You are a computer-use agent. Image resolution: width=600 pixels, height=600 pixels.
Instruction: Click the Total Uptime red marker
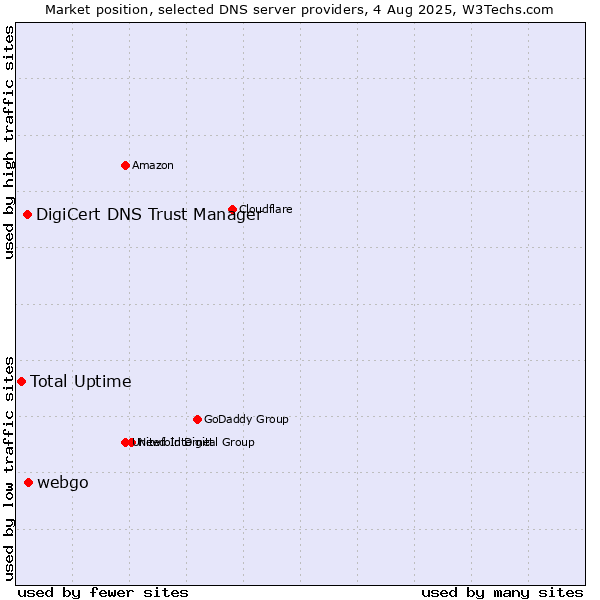[x=21, y=382]
